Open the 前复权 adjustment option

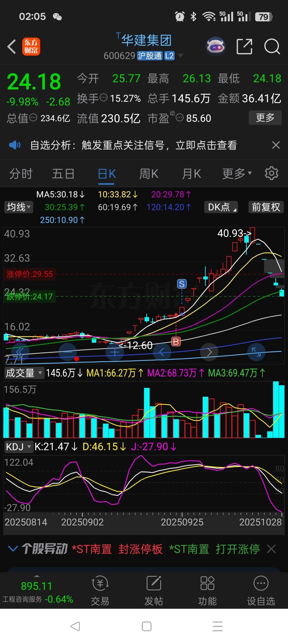[266, 207]
